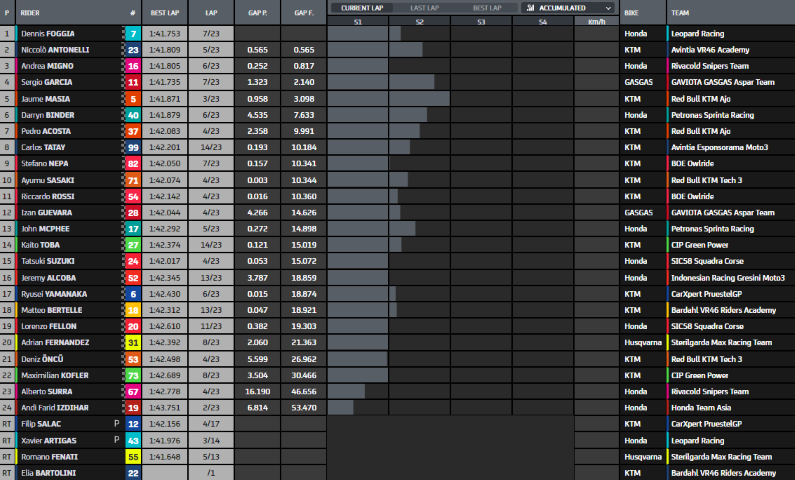Click Sergio Garcia's S2 sector progress bar
795x480 pixels.
tap(412, 82)
